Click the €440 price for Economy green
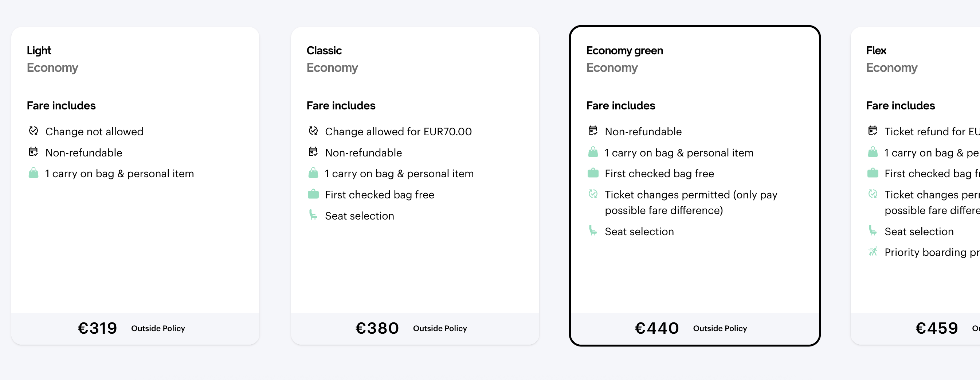 tap(656, 328)
